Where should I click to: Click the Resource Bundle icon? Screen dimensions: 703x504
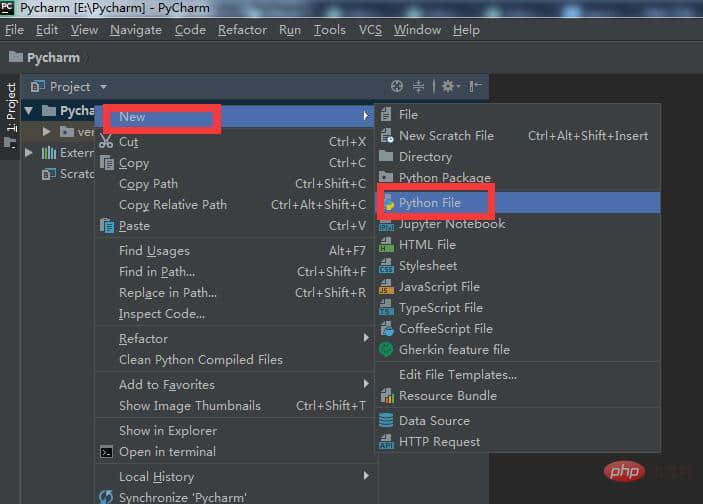coord(386,395)
